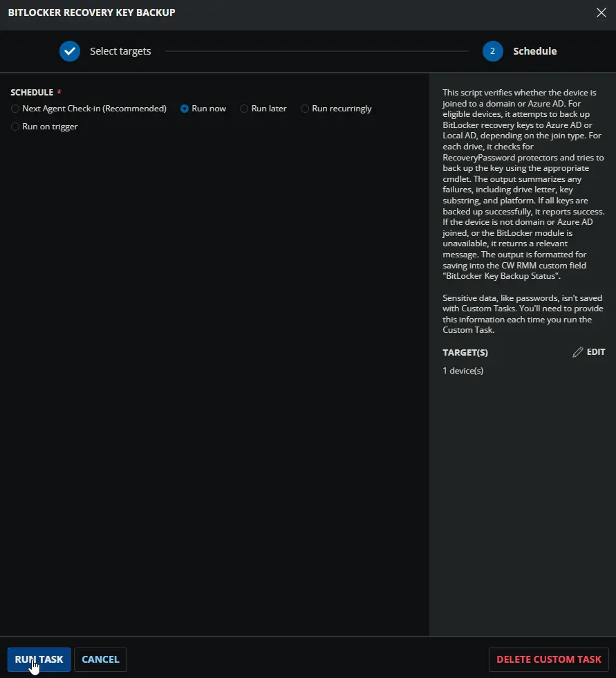Image resolution: width=616 pixels, height=678 pixels.
Task: Click the Delete Custom Task button
Action: click(549, 659)
